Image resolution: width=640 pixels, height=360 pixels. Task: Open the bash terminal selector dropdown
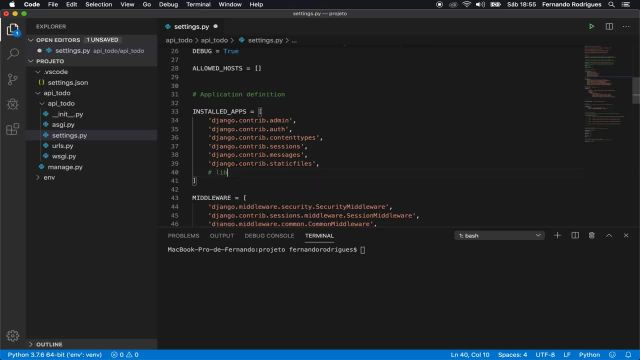(499, 236)
